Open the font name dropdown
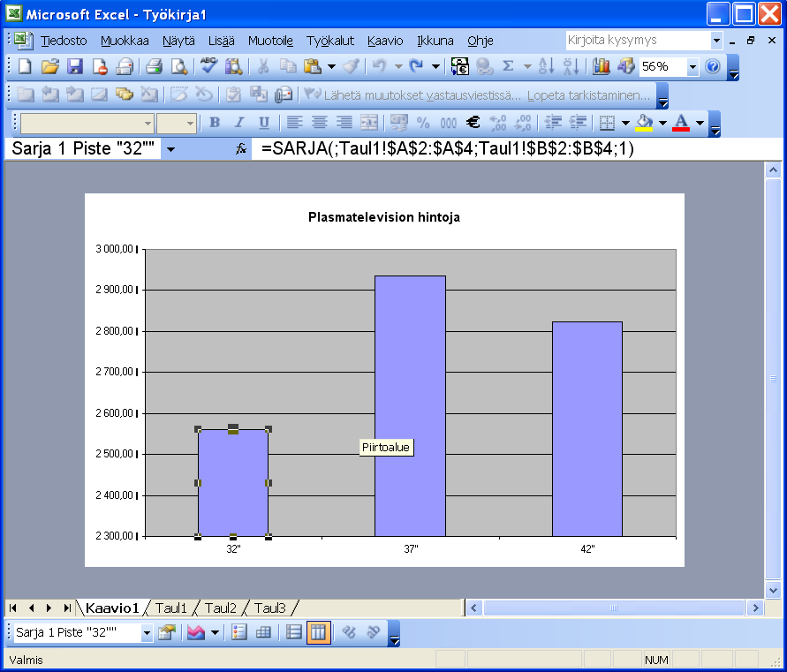Viewport: 787px width, 672px height. click(148, 123)
